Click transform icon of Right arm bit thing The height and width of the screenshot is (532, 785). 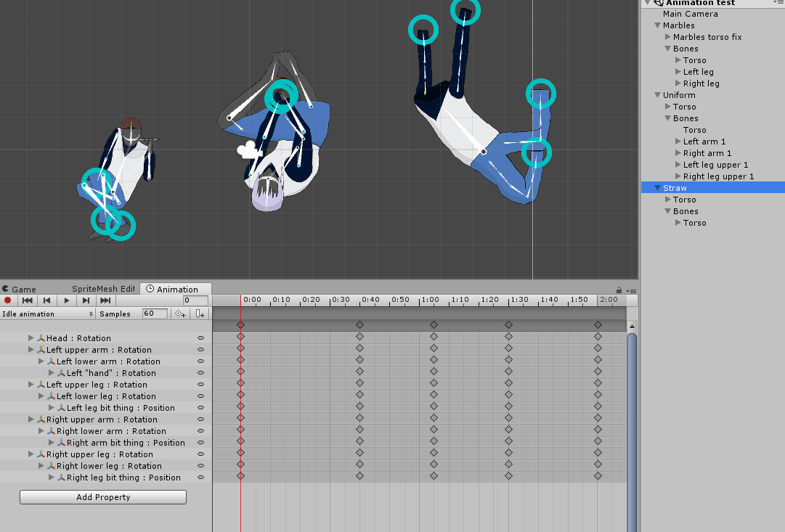[x=61, y=443]
